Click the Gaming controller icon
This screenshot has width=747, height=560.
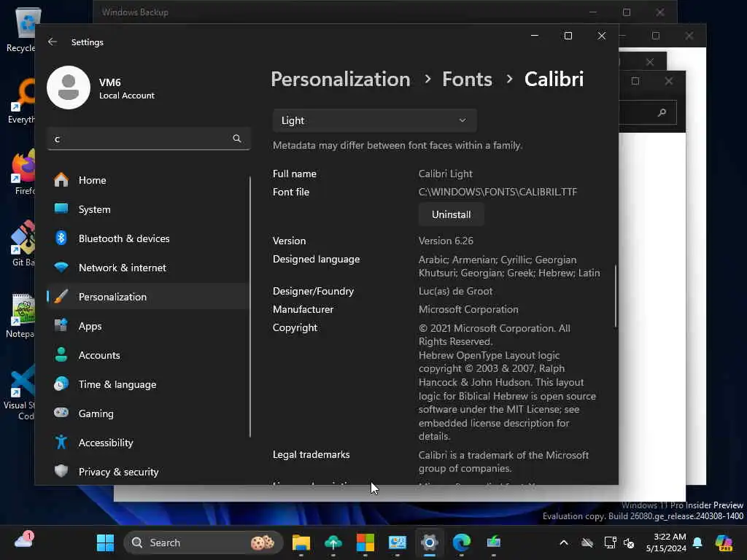61,413
